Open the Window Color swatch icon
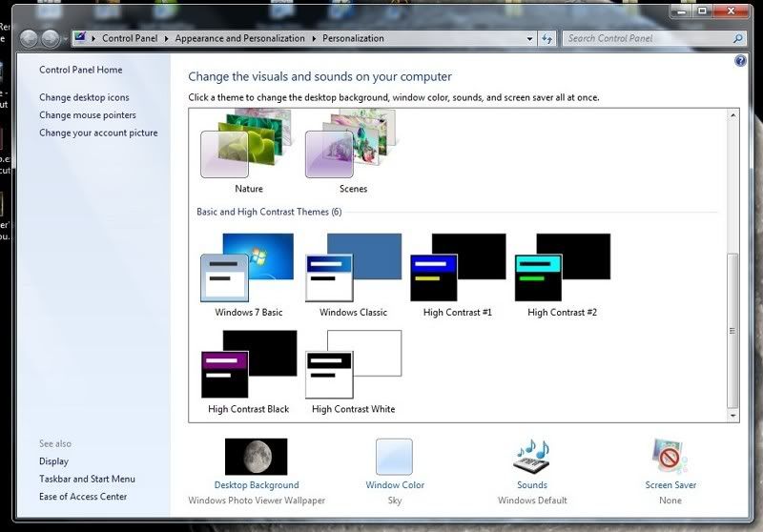 pyautogui.click(x=394, y=457)
